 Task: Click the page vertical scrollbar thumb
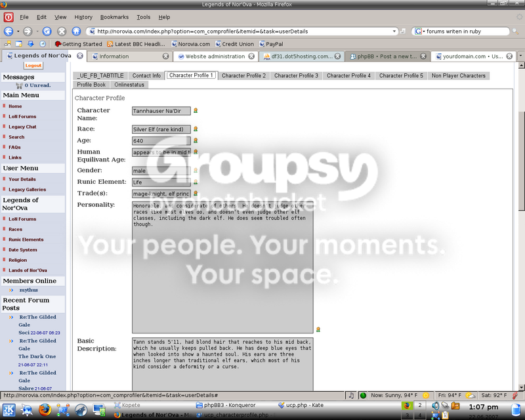[x=521, y=161]
